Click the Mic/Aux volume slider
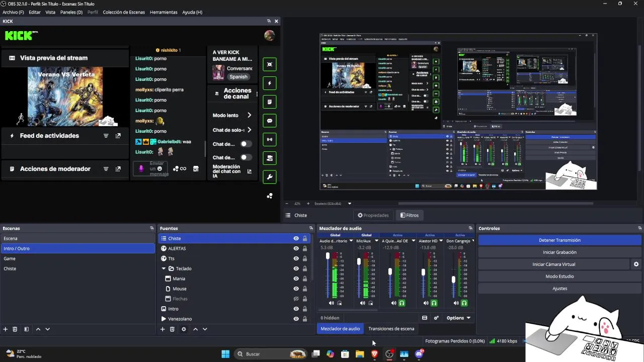Viewport: 644px width, 362px height. pos(359,261)
